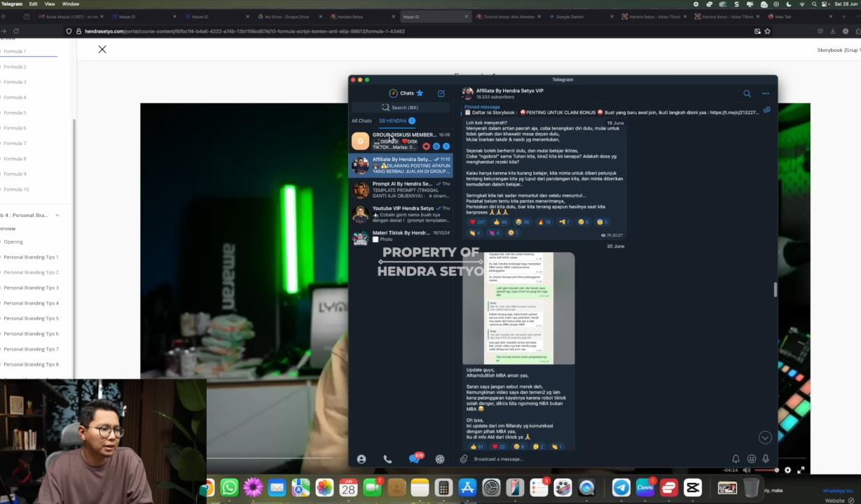
Task: Switch to Google Gemini browser tab
Action: tap(578, 16)
